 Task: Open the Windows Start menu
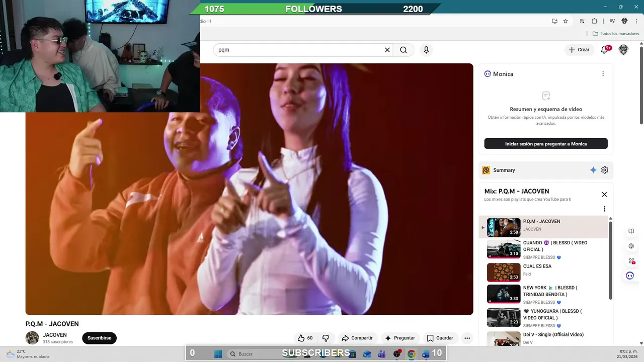pos(218,354)
